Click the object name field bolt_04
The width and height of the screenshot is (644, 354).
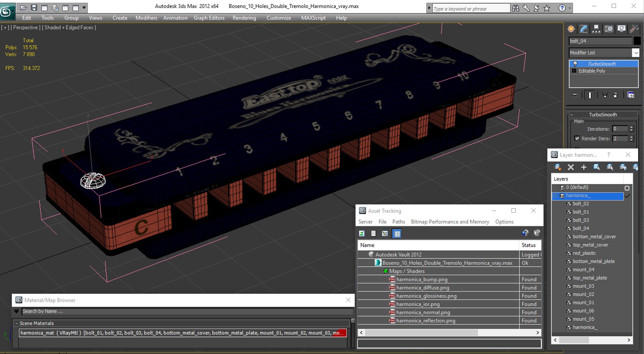coord(600,41)
